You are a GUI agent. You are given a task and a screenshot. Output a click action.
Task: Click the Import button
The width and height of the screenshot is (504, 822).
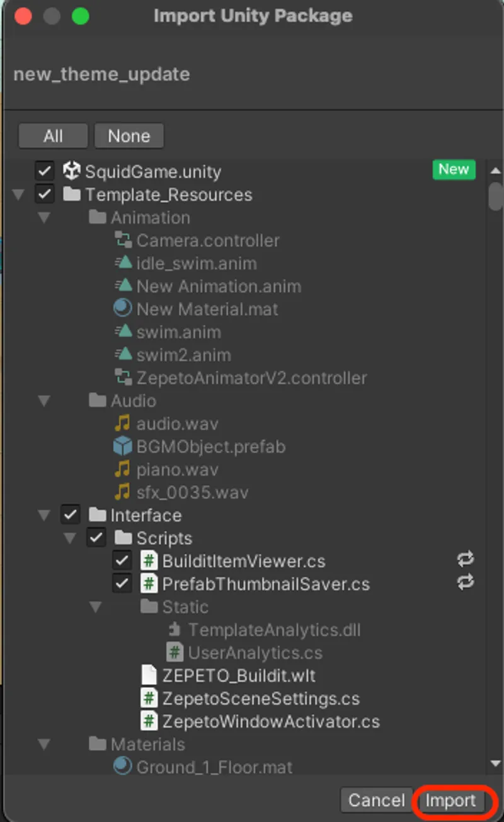[451, 801]
